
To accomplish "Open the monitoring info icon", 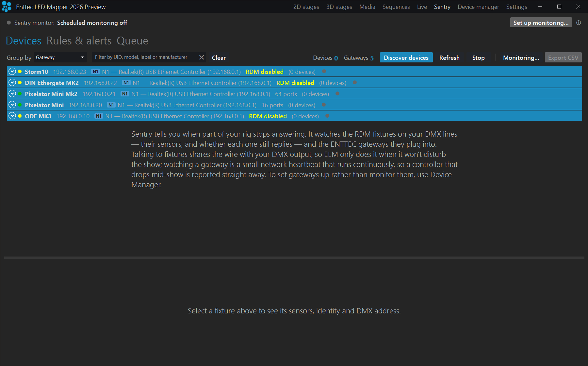I will point(579,23).
